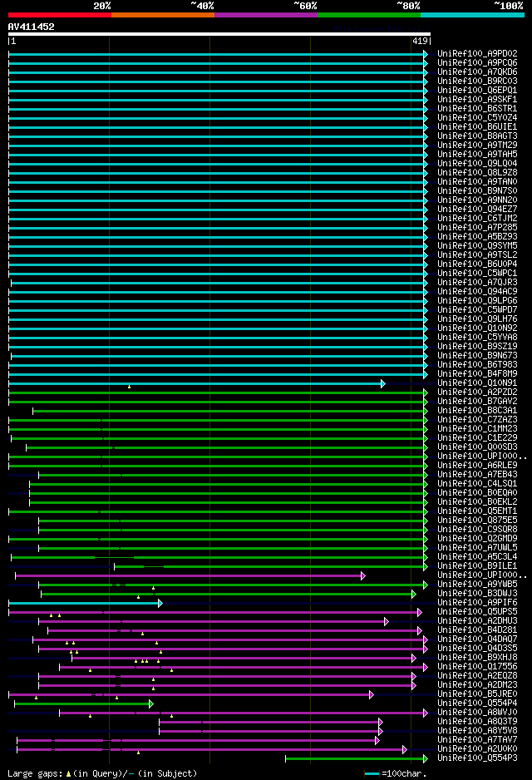Open hit UniRef100_A7QKD6

(477, 72)
